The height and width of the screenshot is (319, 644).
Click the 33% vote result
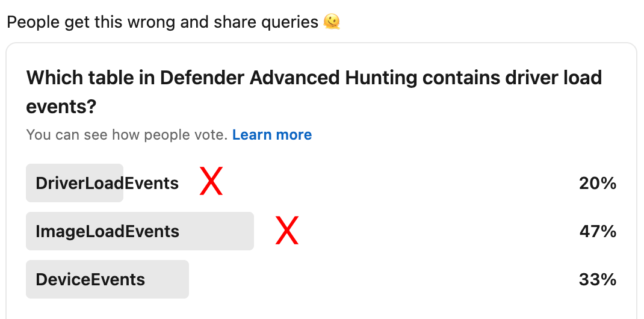pos(598,280)
